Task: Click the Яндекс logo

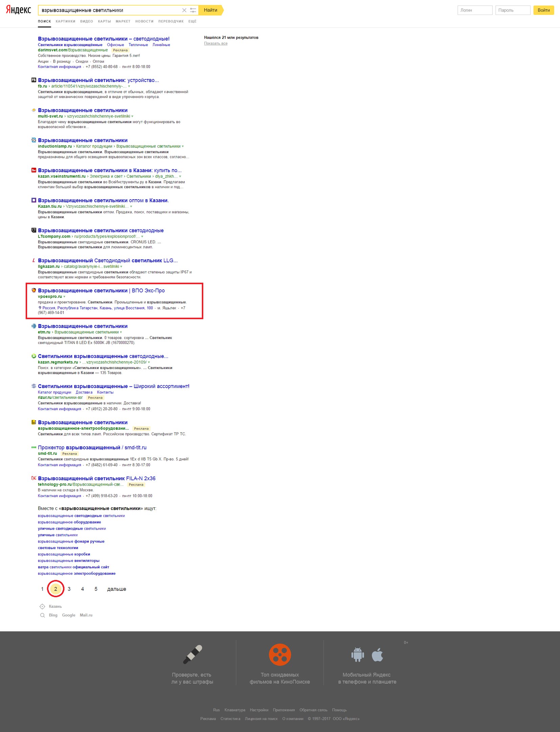Action: (18, 10)
